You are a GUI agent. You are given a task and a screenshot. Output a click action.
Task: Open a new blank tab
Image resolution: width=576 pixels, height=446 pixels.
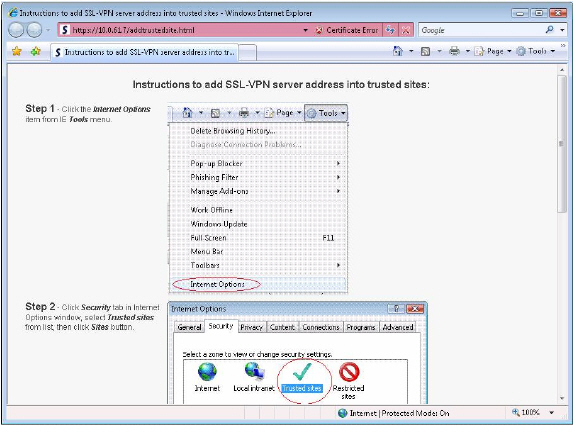point(248,53)
